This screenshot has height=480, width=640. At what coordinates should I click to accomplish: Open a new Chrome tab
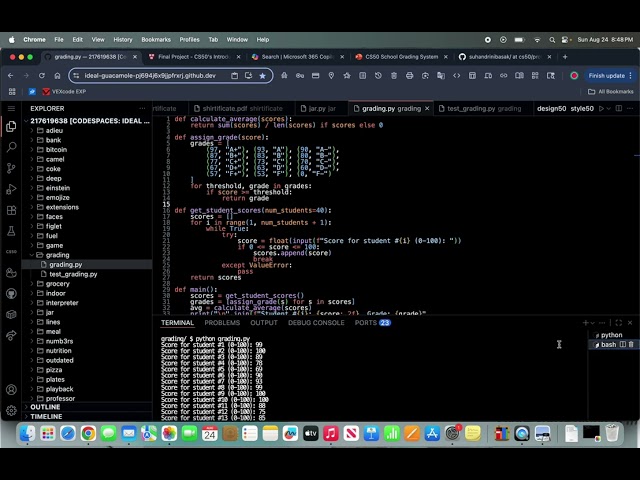pyautogui.click(x=565, y=57)
